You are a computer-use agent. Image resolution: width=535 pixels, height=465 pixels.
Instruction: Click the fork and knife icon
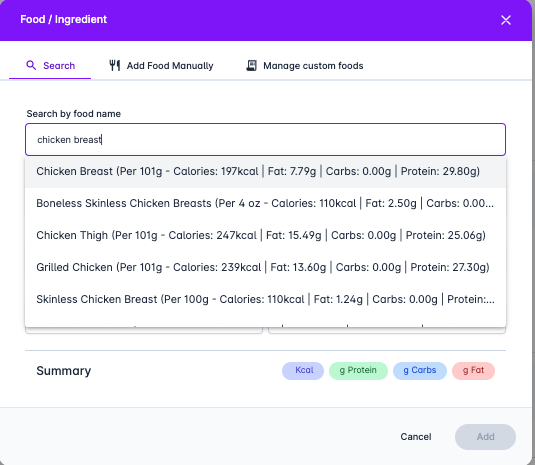(x=115, y=65)
